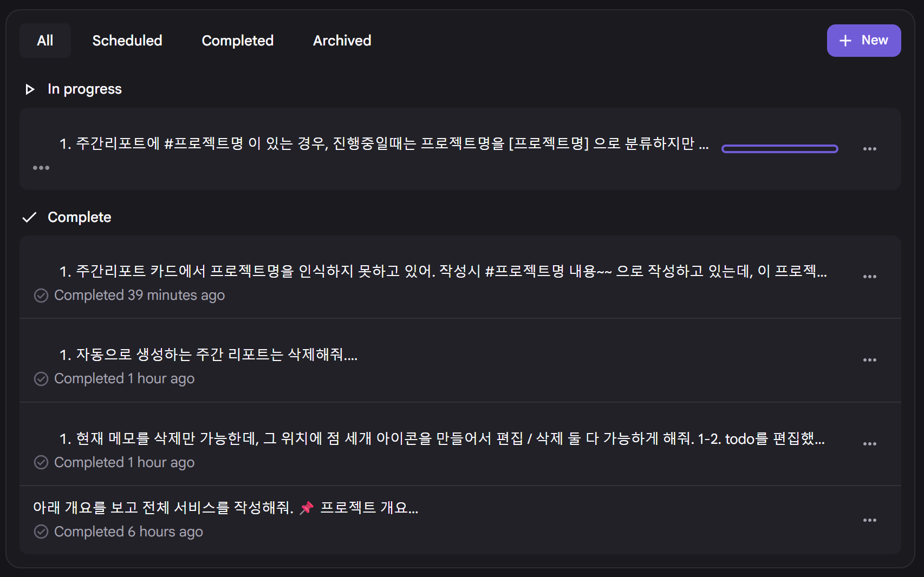The height and width of the screenshot is (577, 924).
Task: Click the in-progress task progress bar
Action: tap(779, 149)
